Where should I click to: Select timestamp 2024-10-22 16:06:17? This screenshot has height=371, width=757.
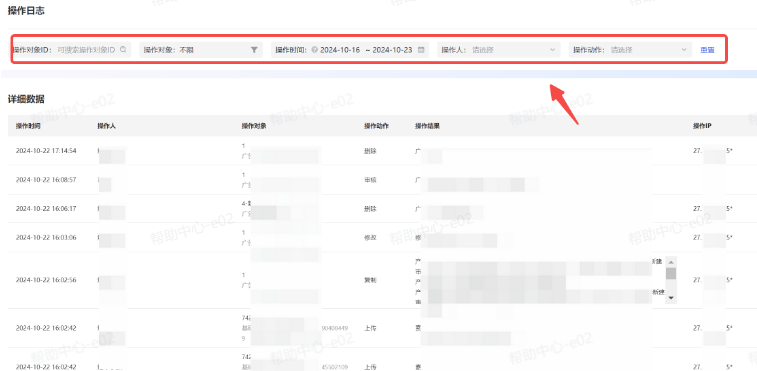coord(46,209)
